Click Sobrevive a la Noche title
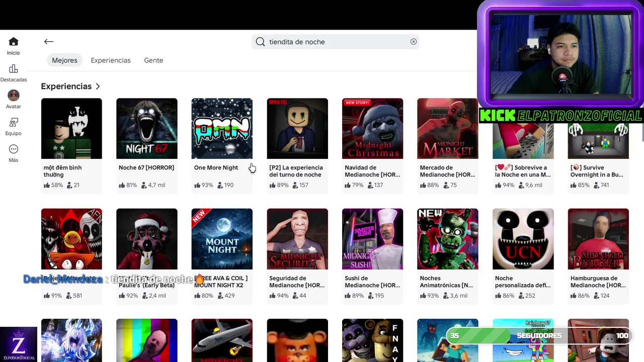Screen dimensions: 644x362 click(523, 171)
